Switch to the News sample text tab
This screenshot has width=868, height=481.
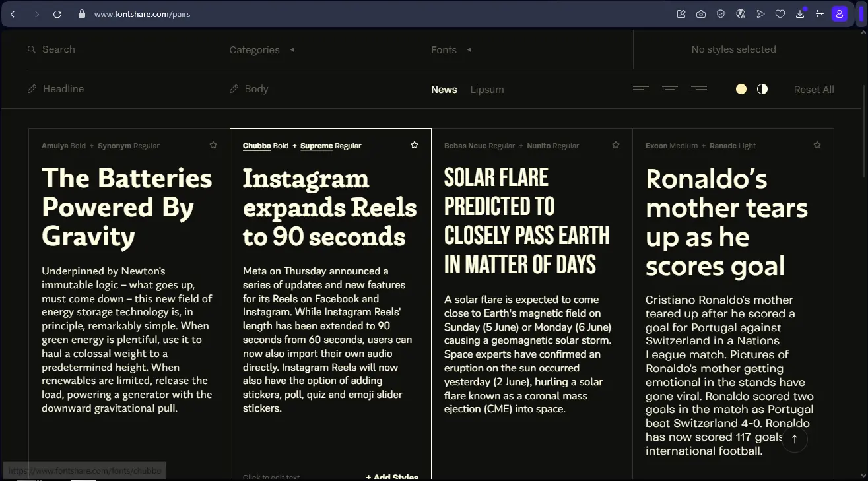tap(444, 90)
